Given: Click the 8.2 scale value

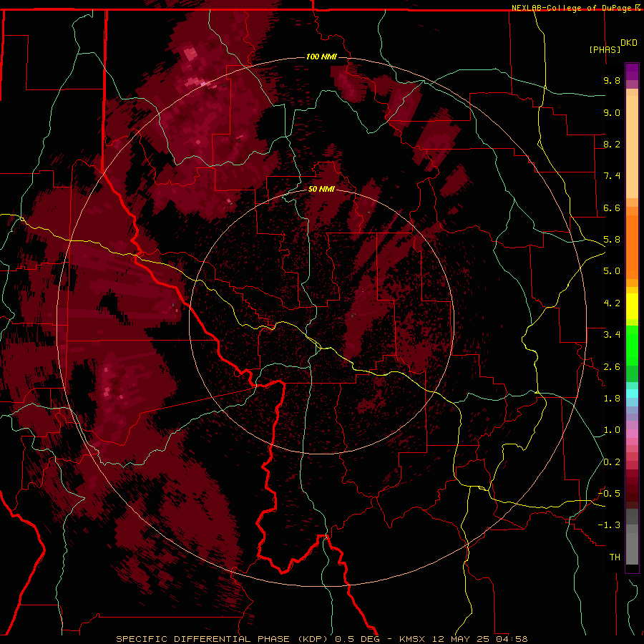Looking at the screenshot, I should 612,144.
